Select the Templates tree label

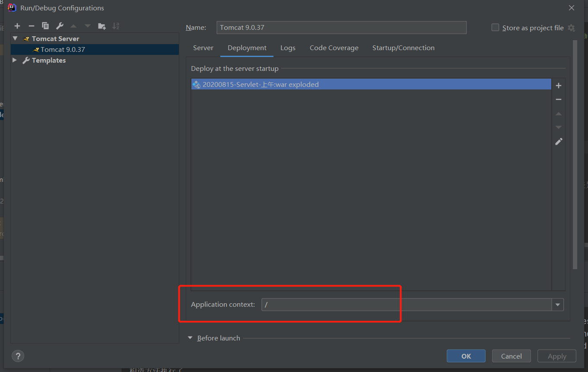click(49, 60)
